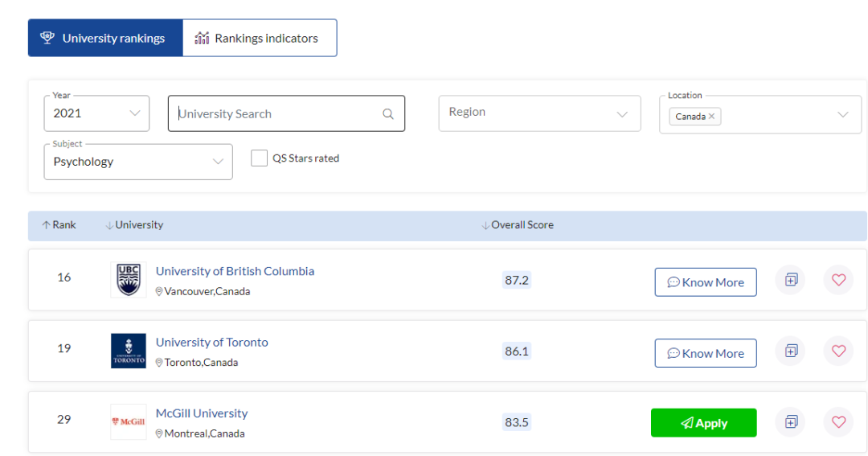Add University of Toronto to compare
The width and height of the screenshot is (868, 456).
tap(791, 351)
